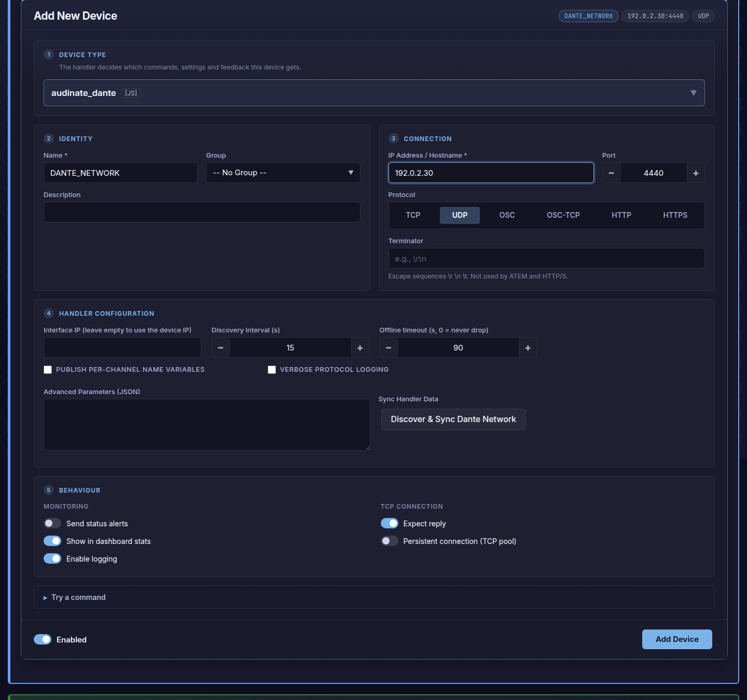Viewport: 747px width, 700px height.
Task: Click the IP Address / Hostname field
Action: (491, 173)
